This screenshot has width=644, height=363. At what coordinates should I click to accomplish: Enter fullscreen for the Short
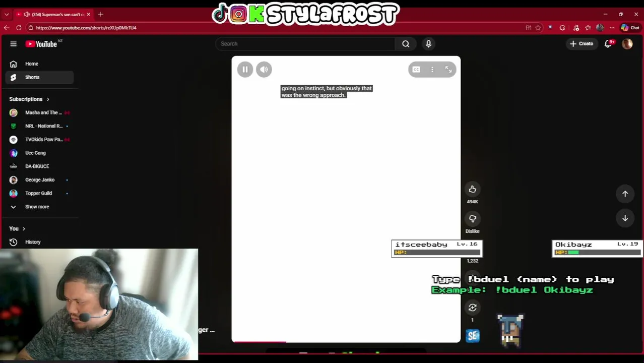[448, 70]
